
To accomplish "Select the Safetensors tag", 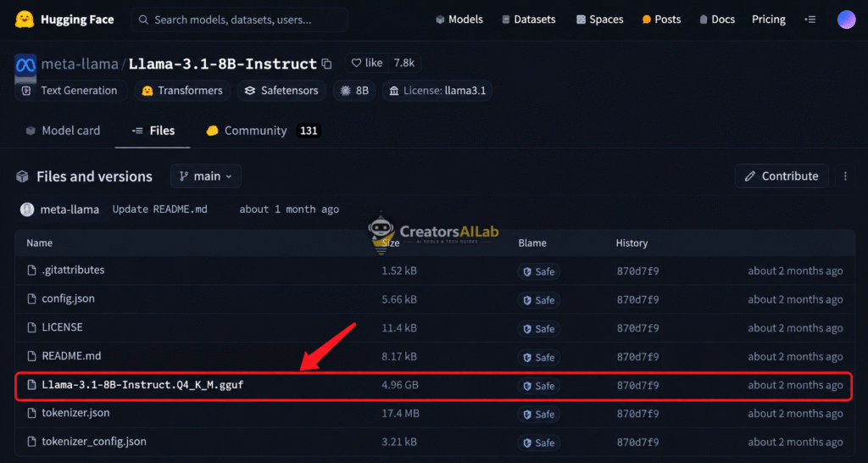I will (281, 91).
